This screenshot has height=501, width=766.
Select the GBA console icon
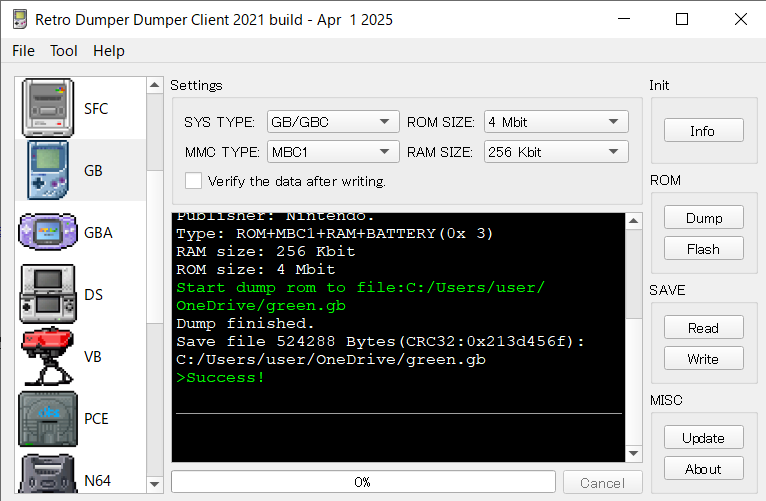pyautogui.click(x=48, y=232)
